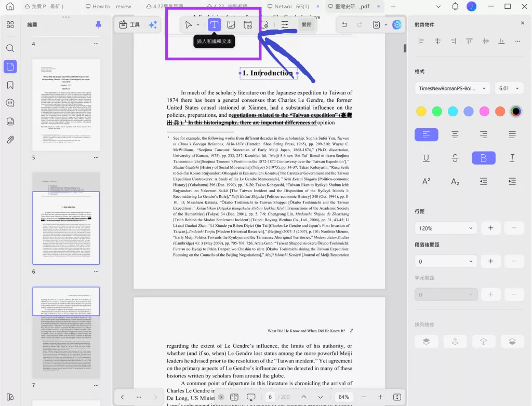This screenshot has width=532, height=406.
Task: Pin the thumbnail panel with pushpin icon
Action: click(98, 24)
